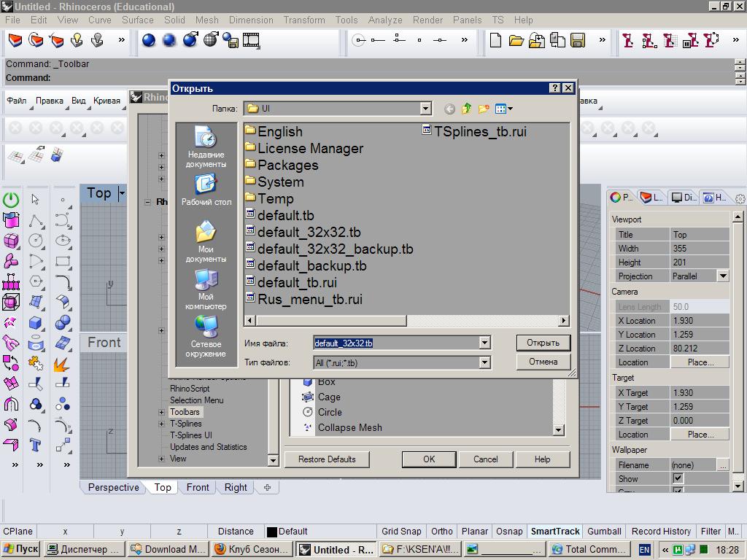747x560 pixels.
Task: Toggle Grid Snap in status bar
Action: (401, 532)
